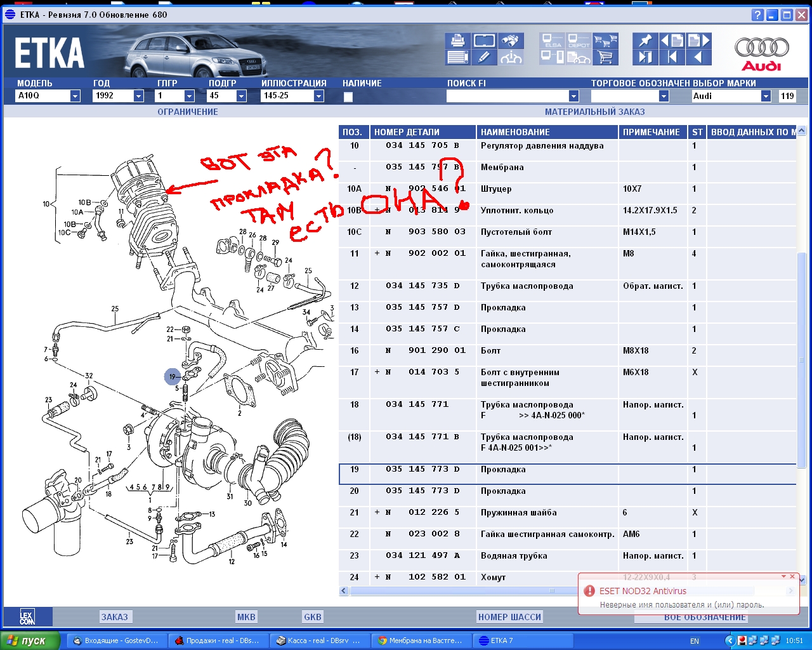Screen dimensions: 812x650
Task: Click the printer icon in toolbar
Action: click(x=457, y=41)
